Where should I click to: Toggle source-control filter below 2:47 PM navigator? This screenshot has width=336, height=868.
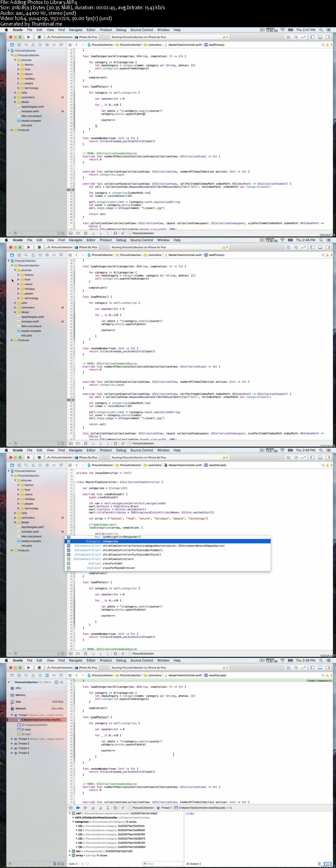[63, 233]
